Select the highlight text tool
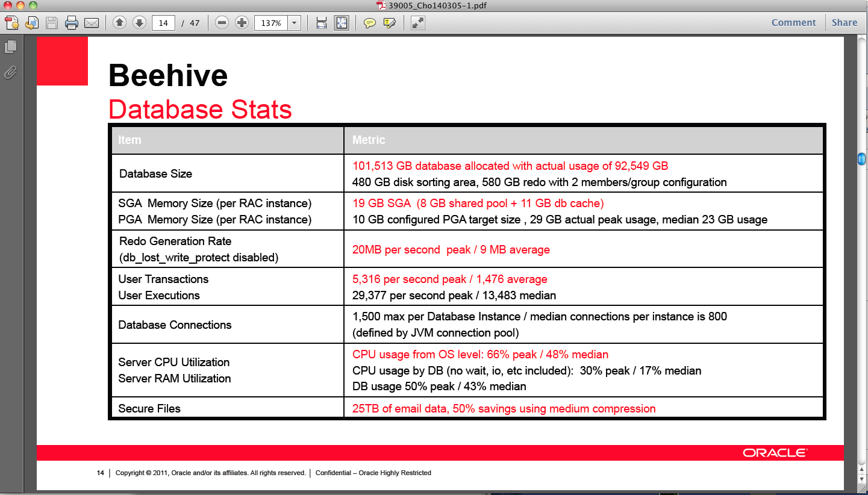Image resolution: width=868 pixels, height=495 pixels. point(390,23)
